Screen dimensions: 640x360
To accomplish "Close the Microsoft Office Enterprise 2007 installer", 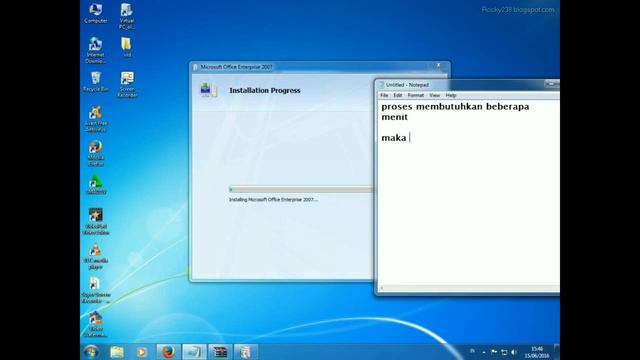I will tap(438, 65).
